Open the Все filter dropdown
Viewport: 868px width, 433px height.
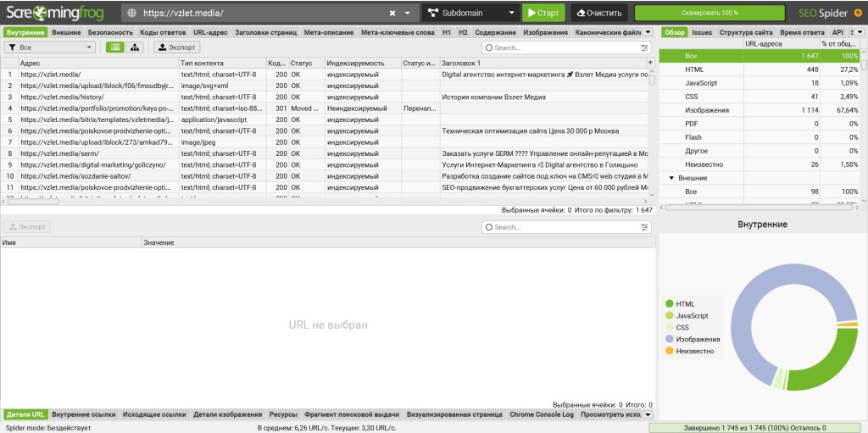tap(50, 47)
